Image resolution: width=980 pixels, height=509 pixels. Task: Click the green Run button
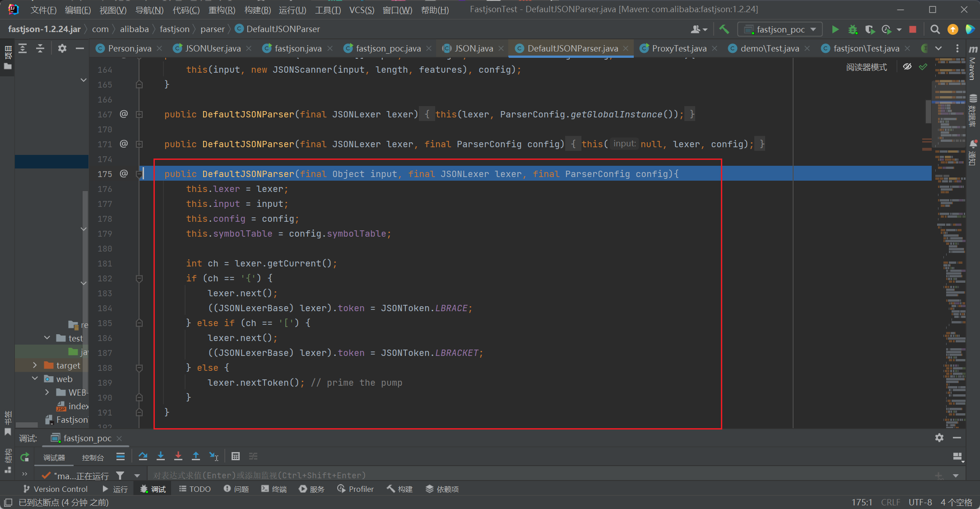pos(835,29)
